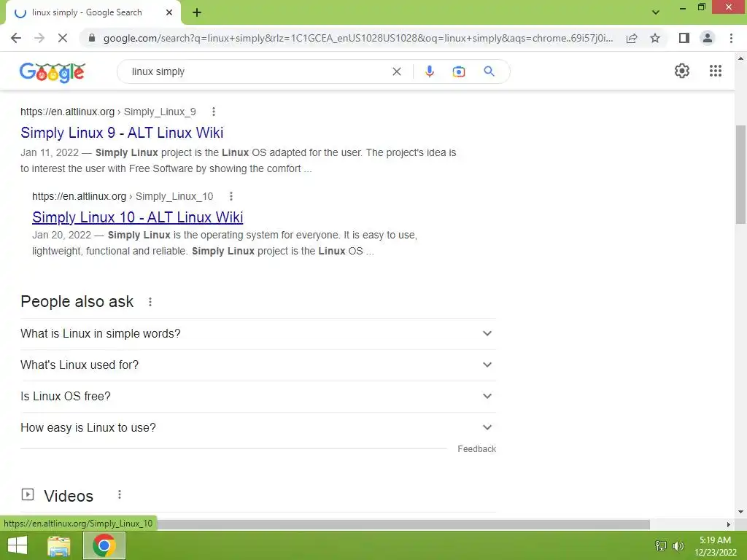This screenshot has height=560, width=747.
Task: Open the taskbar clock showing 5:19 AM
Action: (715, 546)
